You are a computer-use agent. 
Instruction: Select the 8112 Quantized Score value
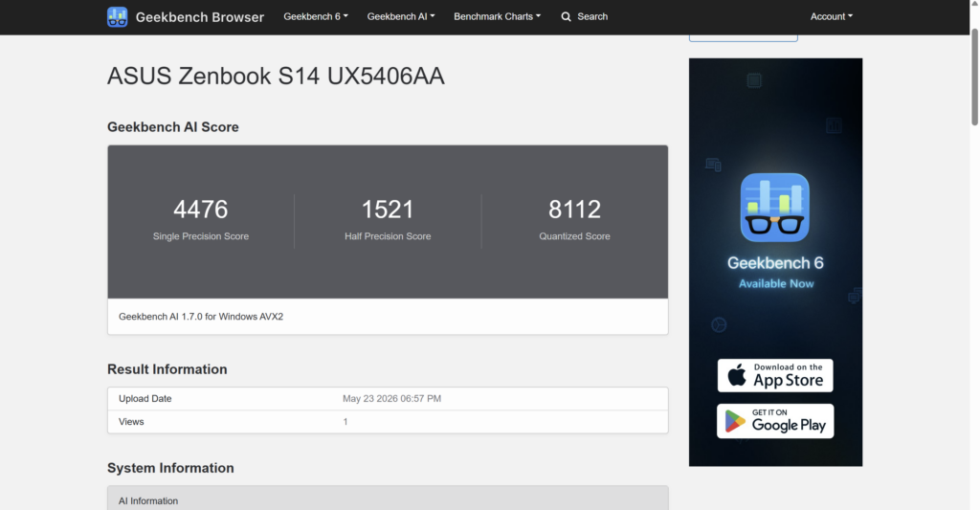(574, 209)
